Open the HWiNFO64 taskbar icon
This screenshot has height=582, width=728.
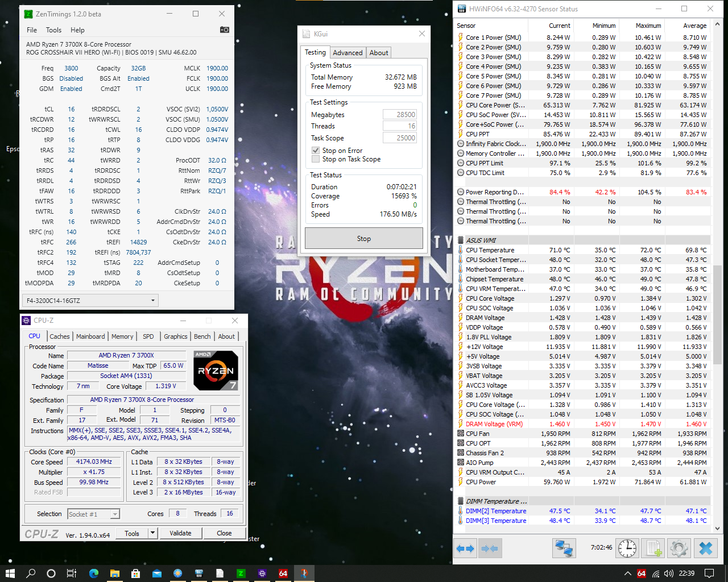[283, 574]
